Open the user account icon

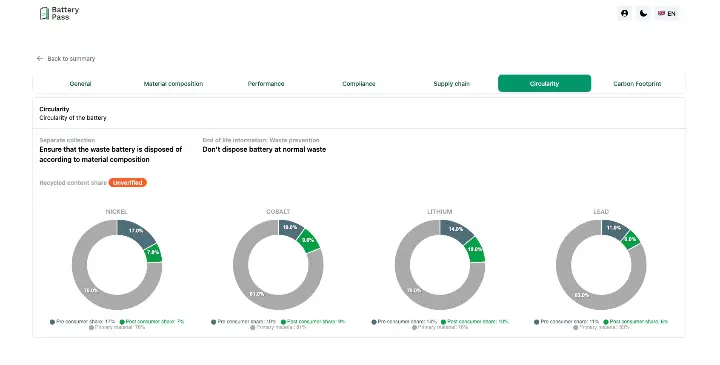[x=624, y=13]
